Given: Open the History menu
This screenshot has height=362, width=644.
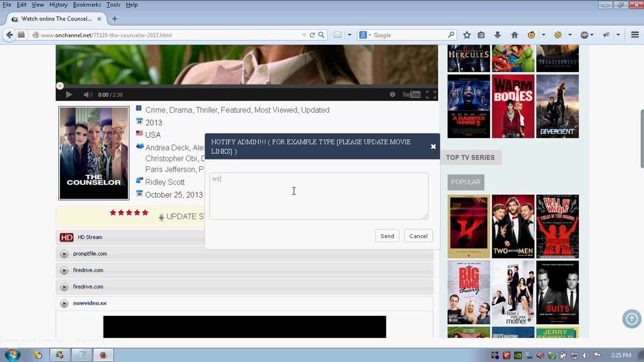Looking at the screenshot, I should click(58, 5).
